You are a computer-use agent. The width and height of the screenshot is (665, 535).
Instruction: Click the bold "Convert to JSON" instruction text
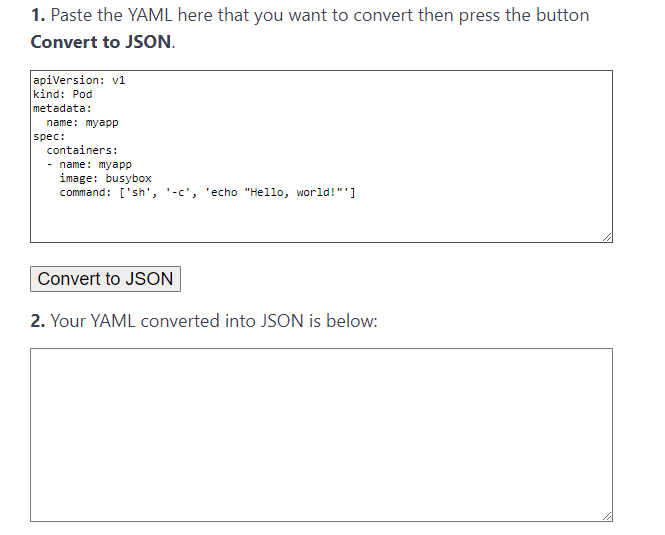pyautogui.click(x=101, y=43)
